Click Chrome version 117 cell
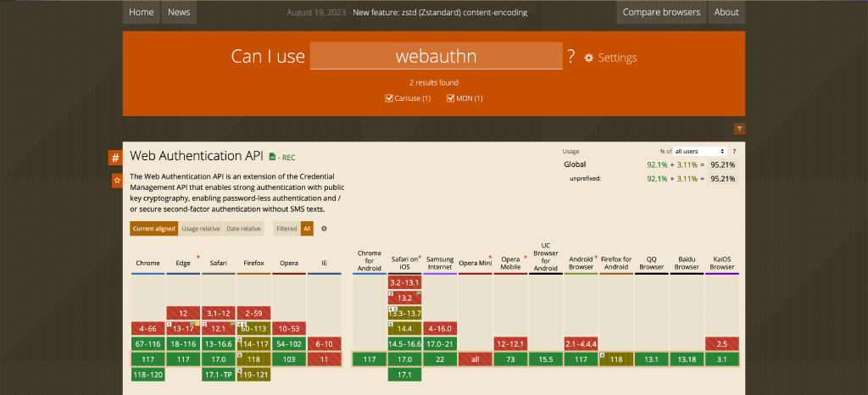Viewport: 868px width, 395px height. pos(147,359)
